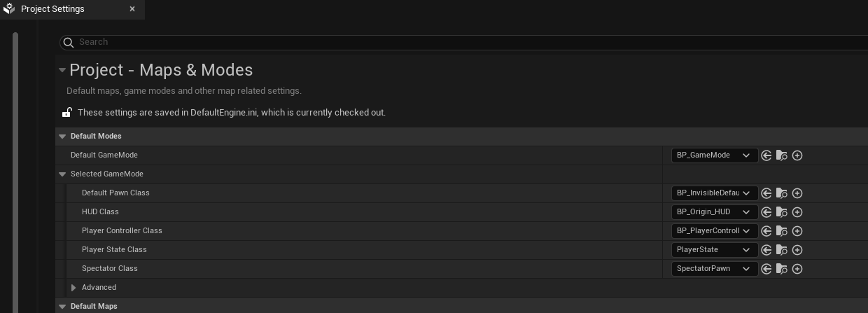Expand the Advanced section
868x313 pixels.
point(73,288)
